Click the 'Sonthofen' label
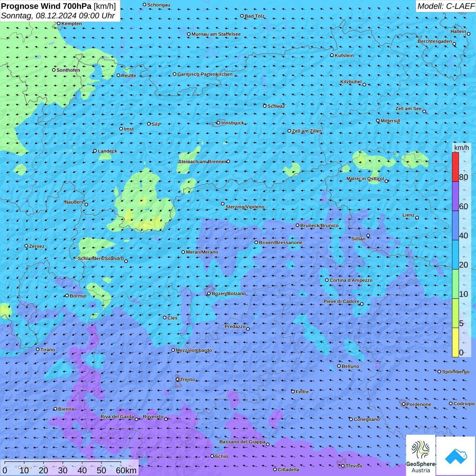 (x=68, y=70)
